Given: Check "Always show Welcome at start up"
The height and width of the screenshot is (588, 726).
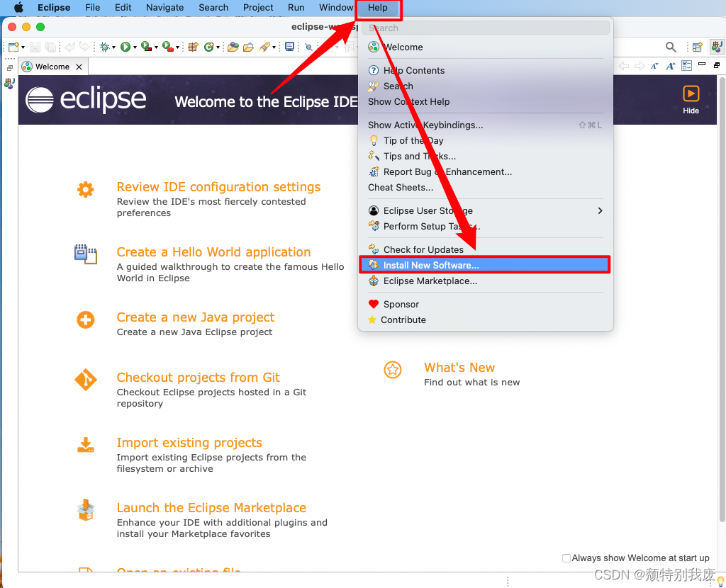Looking at the screenshot, I should pos(566,558).
